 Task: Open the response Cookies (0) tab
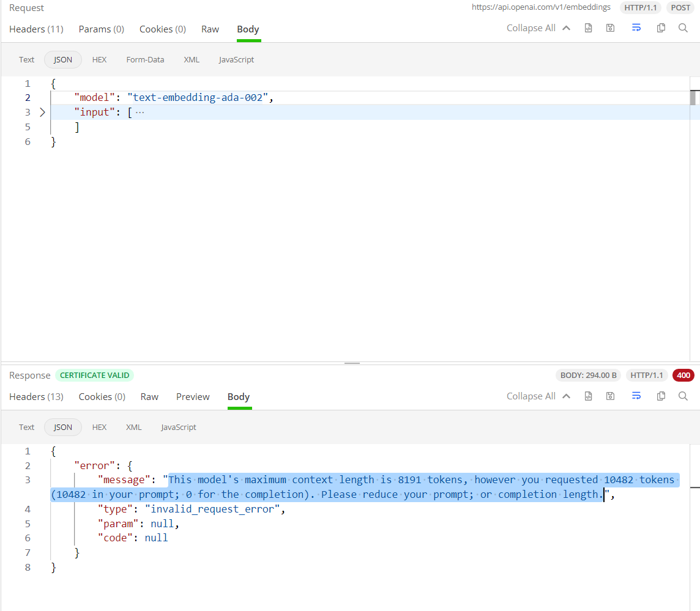pyautogui.click(x=102, y=397)
